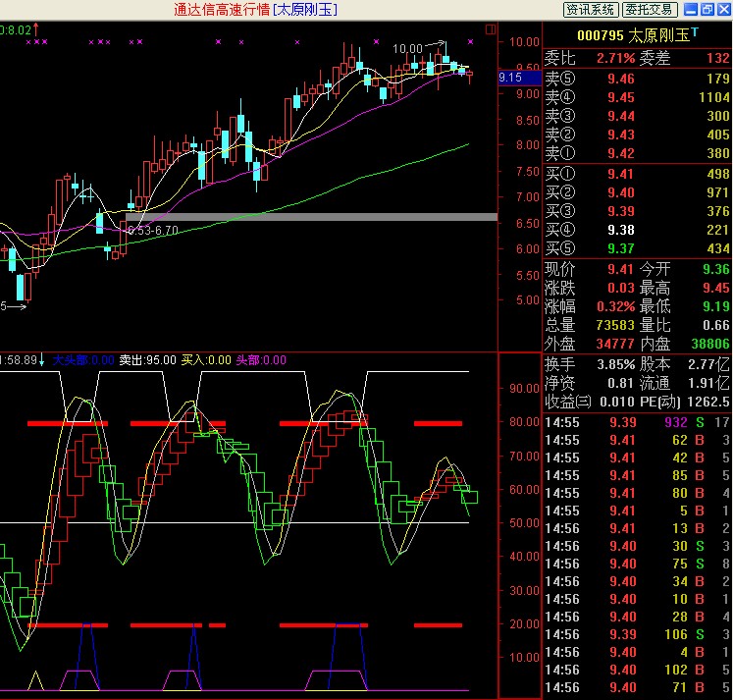
Task: Select the 卖⑤ 9.46 order row
Action: (x=637, y=79)
